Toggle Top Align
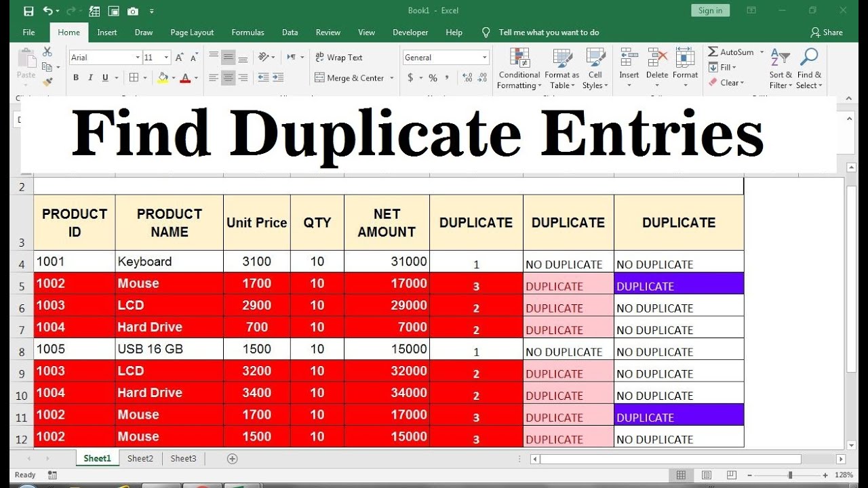868x488 pixels. [x=214, y=58]
